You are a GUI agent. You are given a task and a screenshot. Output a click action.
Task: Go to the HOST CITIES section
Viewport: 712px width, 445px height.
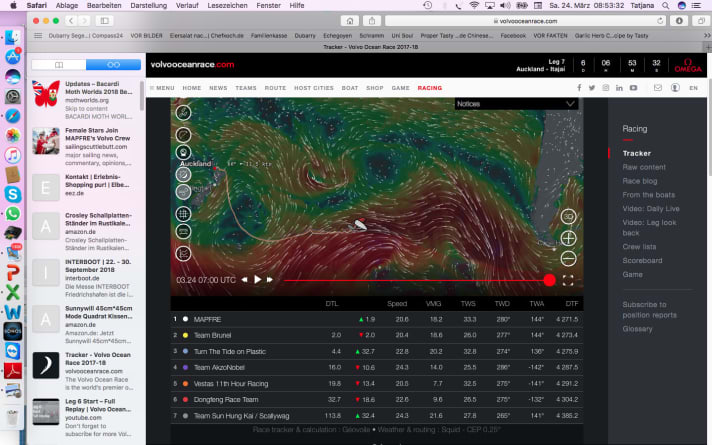pyautogui.click(x=314, y=88)
